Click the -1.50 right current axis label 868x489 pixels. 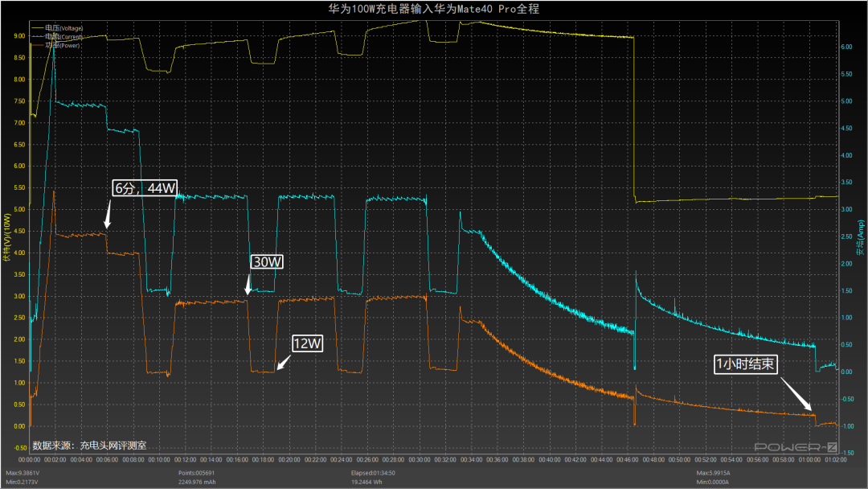[847, 453]
